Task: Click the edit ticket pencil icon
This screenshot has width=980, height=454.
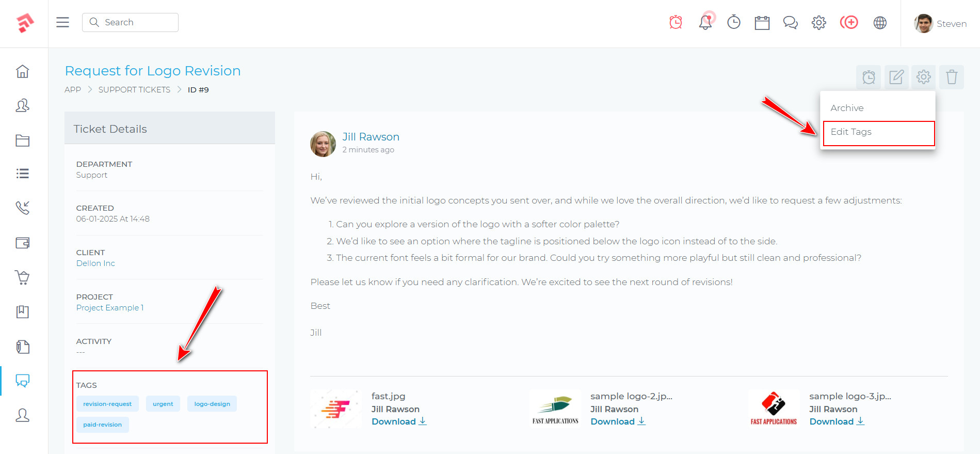Action: (x=896, y=77)
